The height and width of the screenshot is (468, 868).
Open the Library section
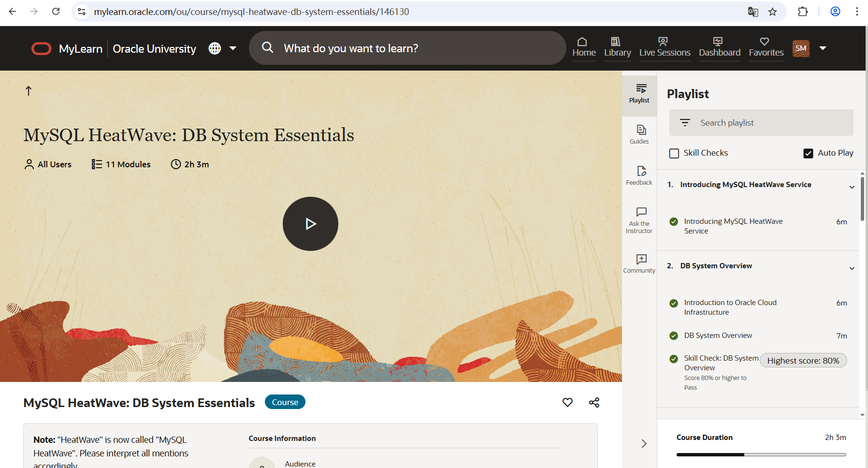pos(617,47)
